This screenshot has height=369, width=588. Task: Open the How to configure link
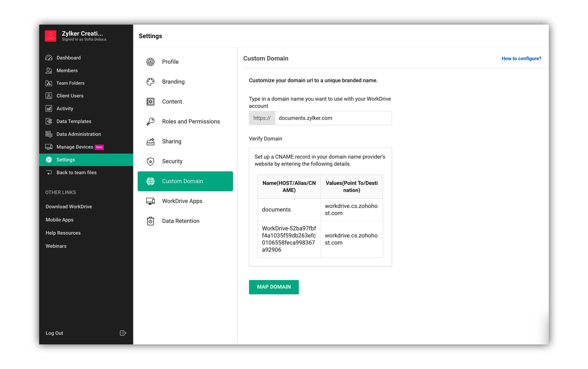pyautogui.click(x=521, y=59)
